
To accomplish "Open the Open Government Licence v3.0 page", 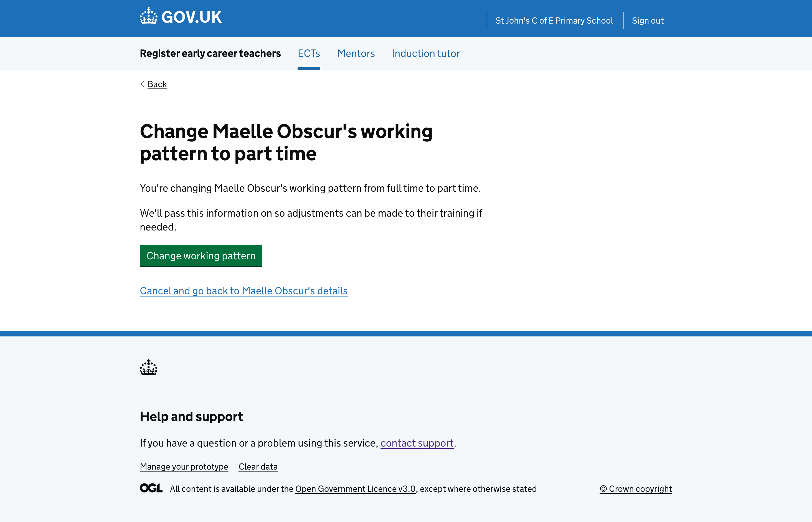I will [x=354, y=488].
